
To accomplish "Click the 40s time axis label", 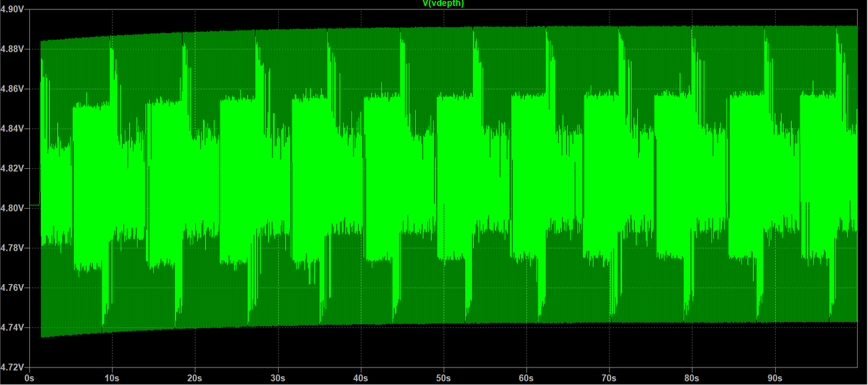I will tap(360, 378).
